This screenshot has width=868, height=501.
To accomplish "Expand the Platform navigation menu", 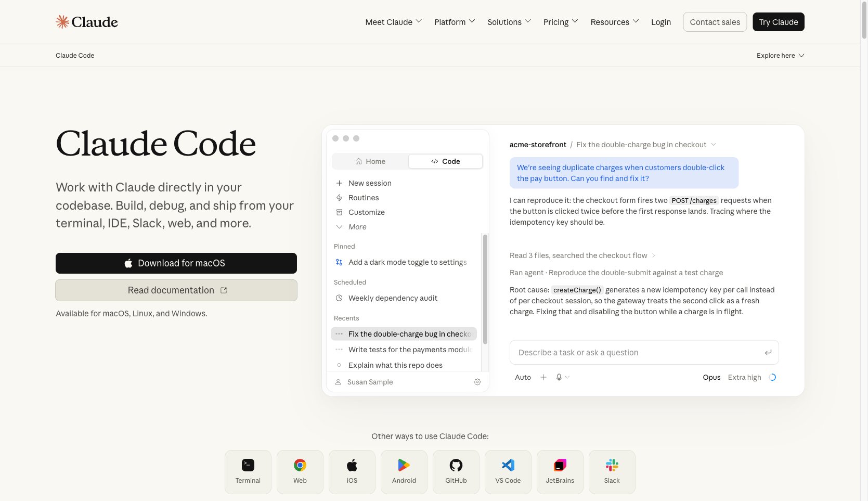I will point(455,22).
